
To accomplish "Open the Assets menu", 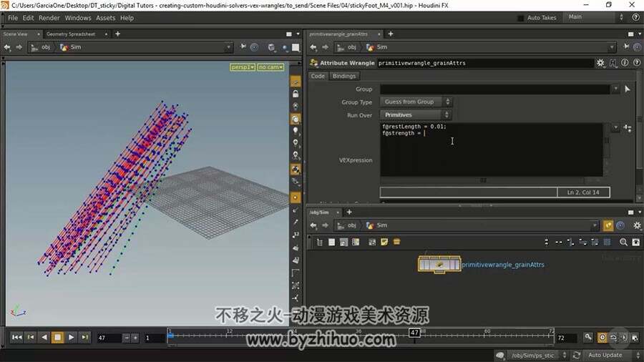I will 106,18.
